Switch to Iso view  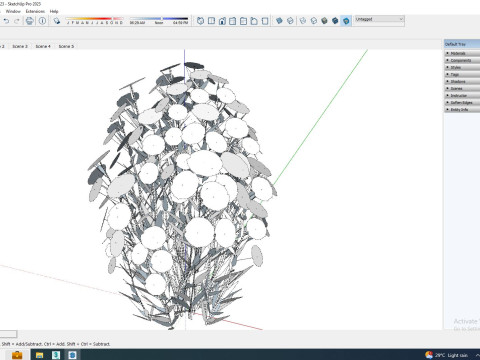click(x=200, y=21)
